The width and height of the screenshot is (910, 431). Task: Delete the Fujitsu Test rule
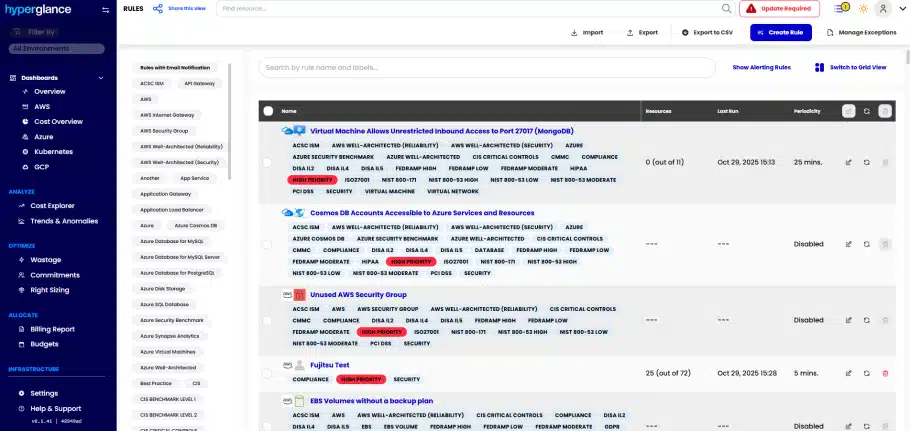(885, 373)
